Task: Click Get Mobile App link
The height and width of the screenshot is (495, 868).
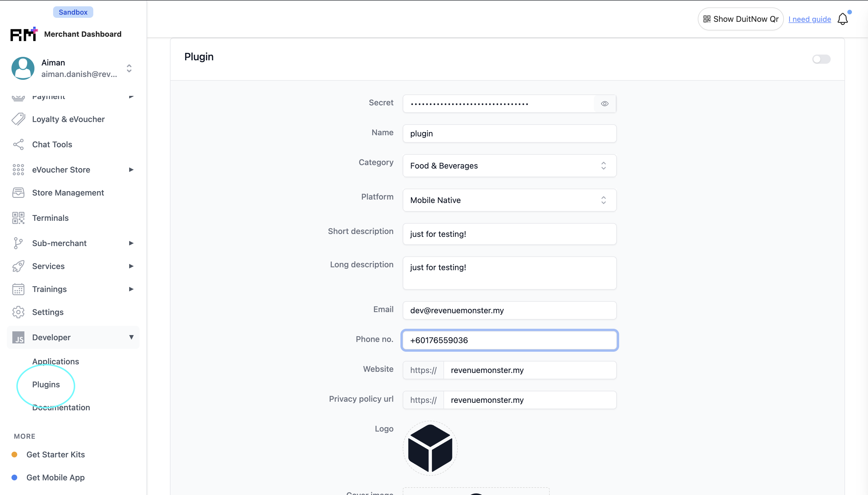Action: [x=55, y=478]
